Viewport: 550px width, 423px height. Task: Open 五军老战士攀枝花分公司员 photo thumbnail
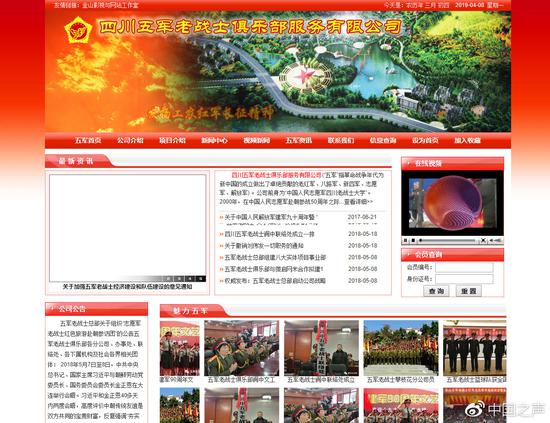point(401,348)
